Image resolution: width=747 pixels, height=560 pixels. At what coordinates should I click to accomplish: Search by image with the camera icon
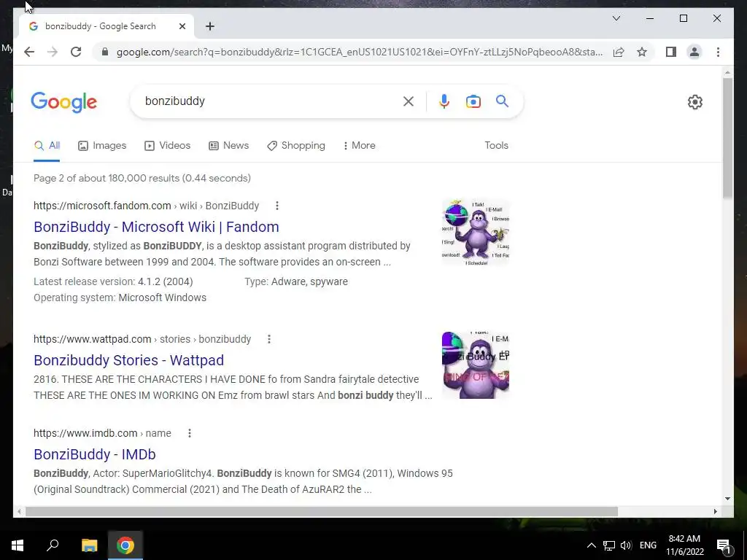(x=473, y=101)
